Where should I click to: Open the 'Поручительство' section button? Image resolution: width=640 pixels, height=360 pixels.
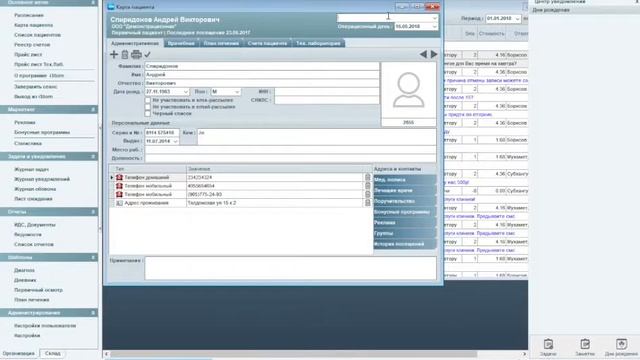click(405, 201)
